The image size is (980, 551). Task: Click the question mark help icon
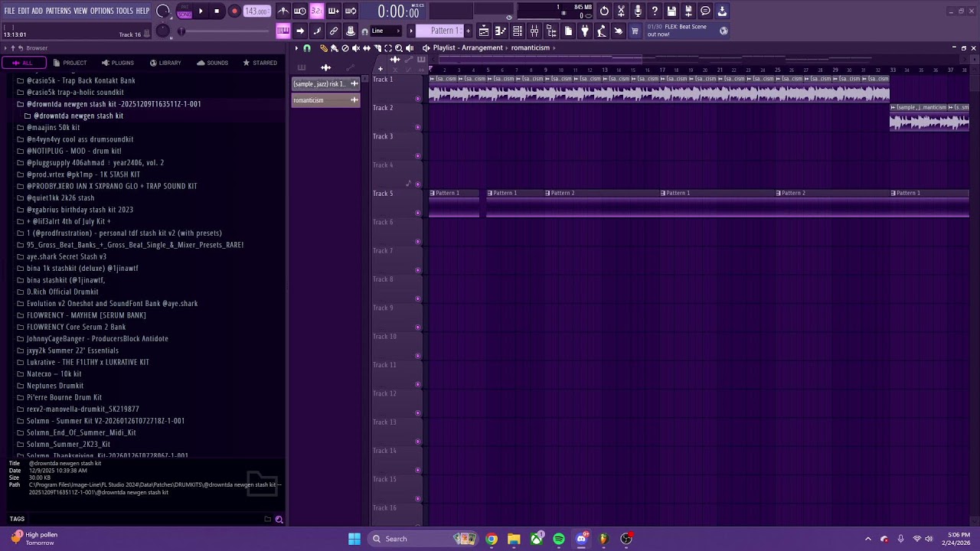coord(655,11)
